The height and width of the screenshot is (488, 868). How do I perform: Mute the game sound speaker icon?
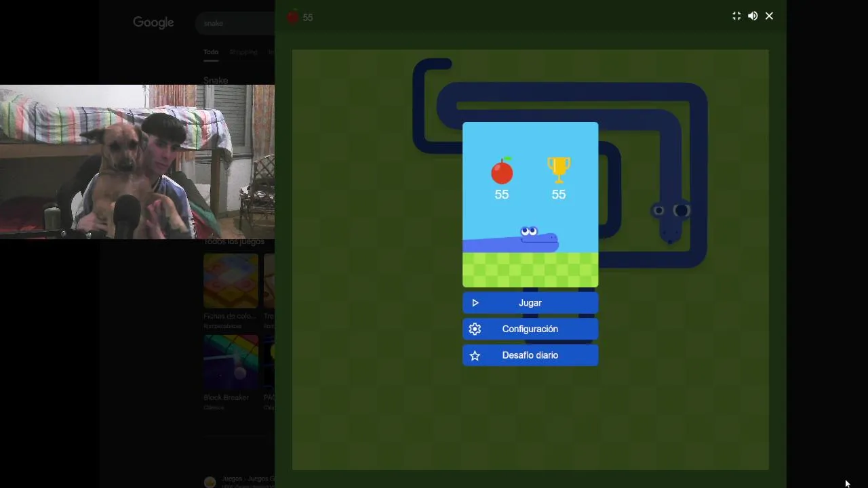pos(753,16)
